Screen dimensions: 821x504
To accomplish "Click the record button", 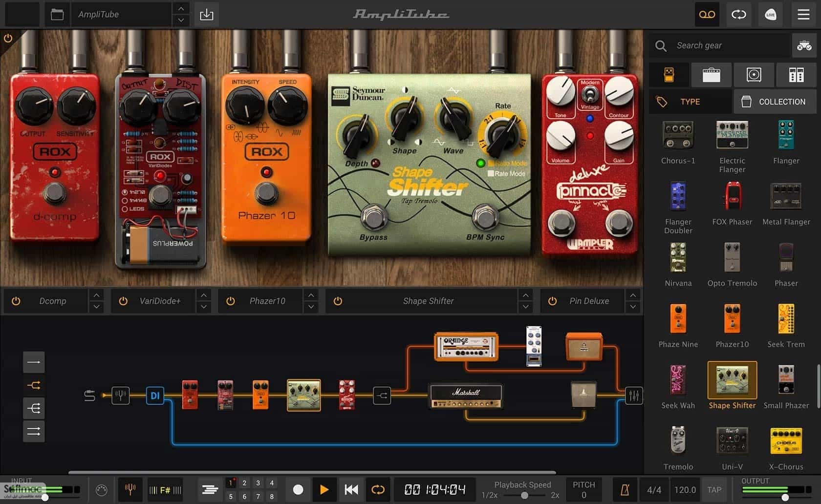I will click(298, 489).
